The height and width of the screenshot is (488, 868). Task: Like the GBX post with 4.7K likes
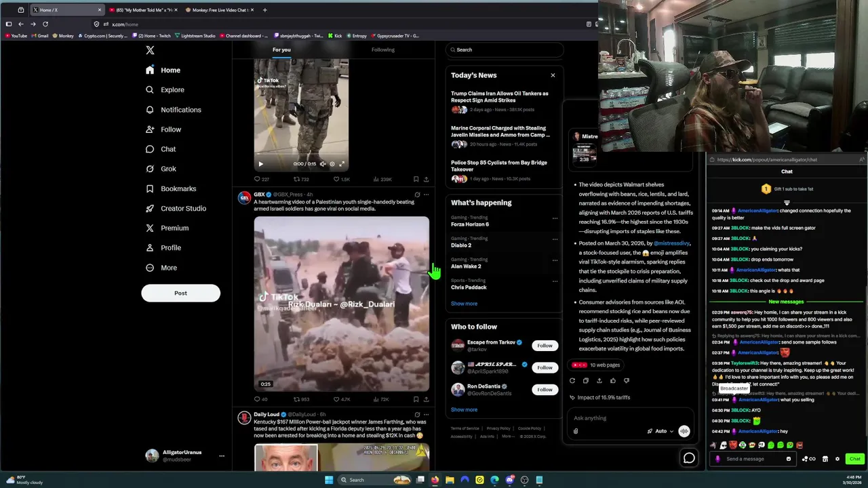(x=342, y=399)
